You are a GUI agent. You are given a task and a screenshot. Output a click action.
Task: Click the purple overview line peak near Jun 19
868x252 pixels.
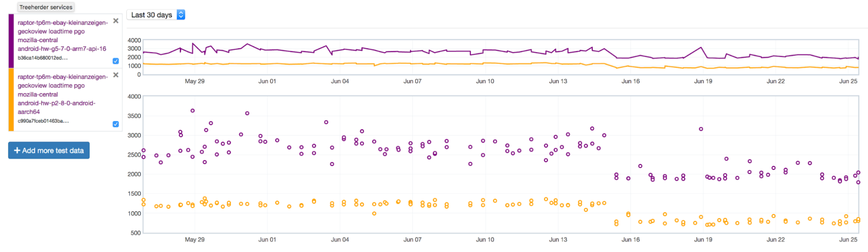(x=701, y=47)
